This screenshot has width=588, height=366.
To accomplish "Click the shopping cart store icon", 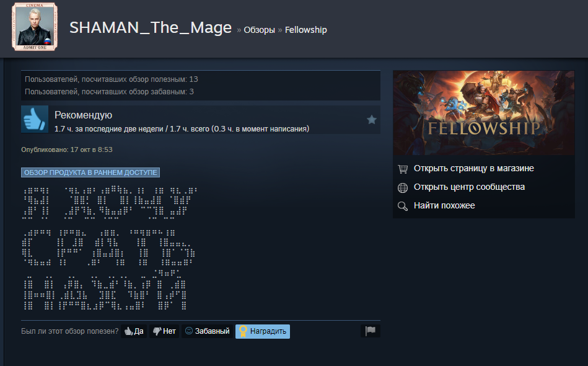I will (403, 169).
